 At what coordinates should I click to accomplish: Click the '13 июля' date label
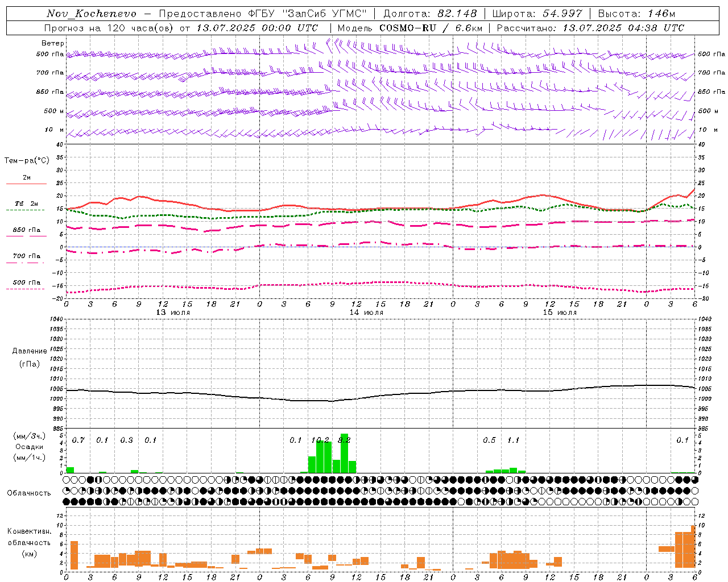click(173, 313)
